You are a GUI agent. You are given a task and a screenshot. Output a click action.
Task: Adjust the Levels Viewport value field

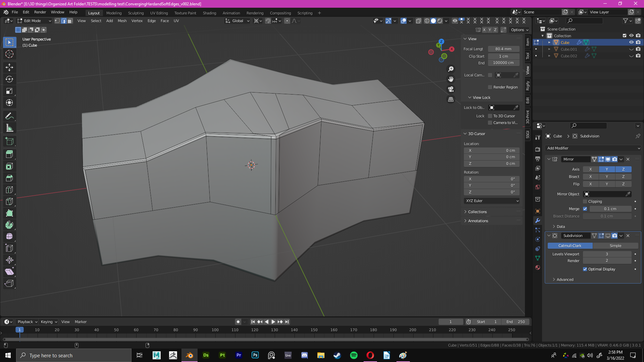[607, 254]
